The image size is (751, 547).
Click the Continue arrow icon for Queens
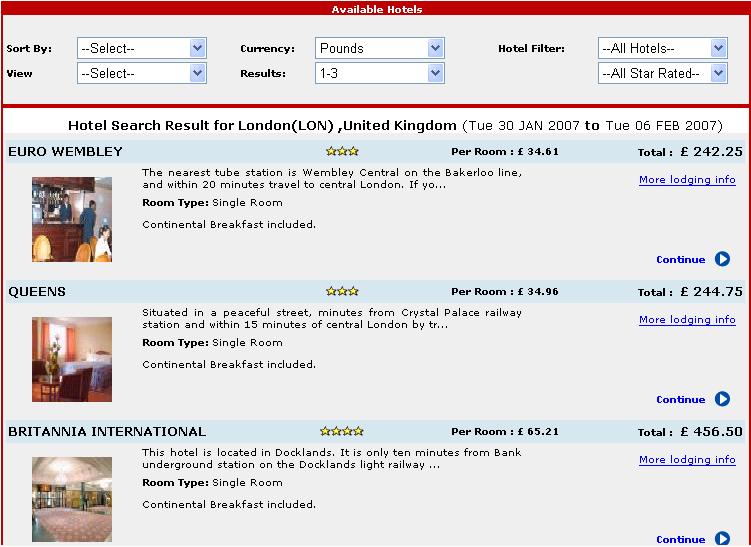(722, 399)
